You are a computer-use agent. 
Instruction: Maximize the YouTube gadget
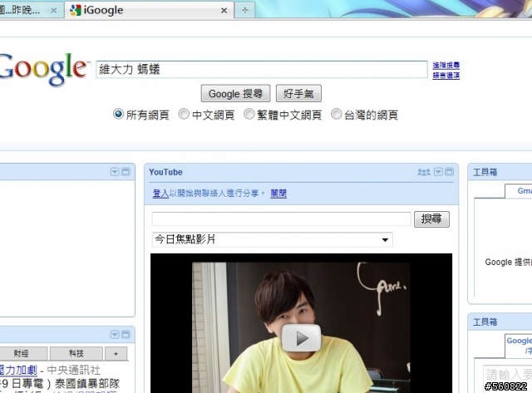449,172
